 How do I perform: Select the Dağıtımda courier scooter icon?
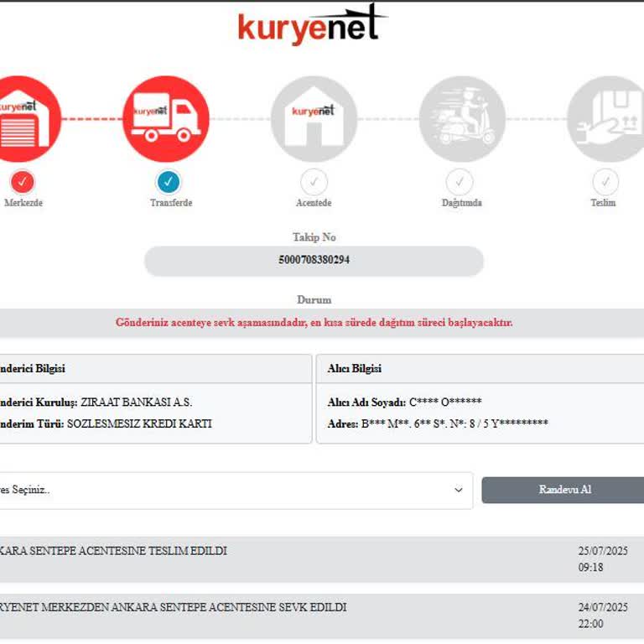coord(462,119)
